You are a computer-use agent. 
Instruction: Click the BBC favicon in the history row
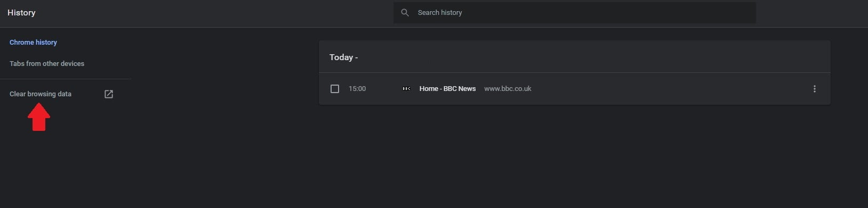click(406, 89)
